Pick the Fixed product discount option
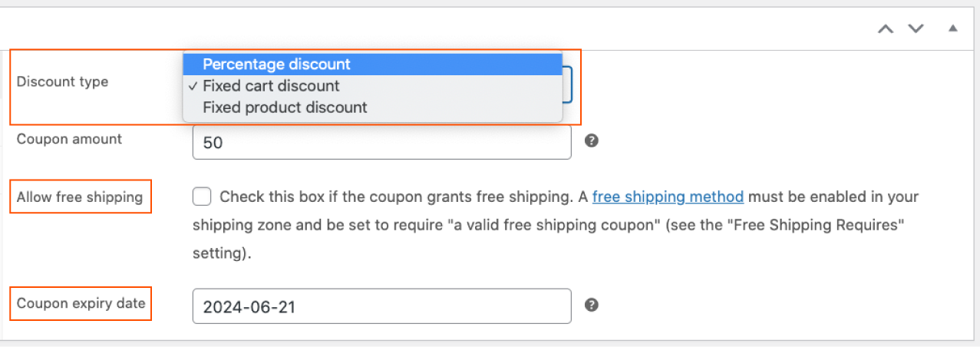The image size is (980, 347). (x=285, y=107)
